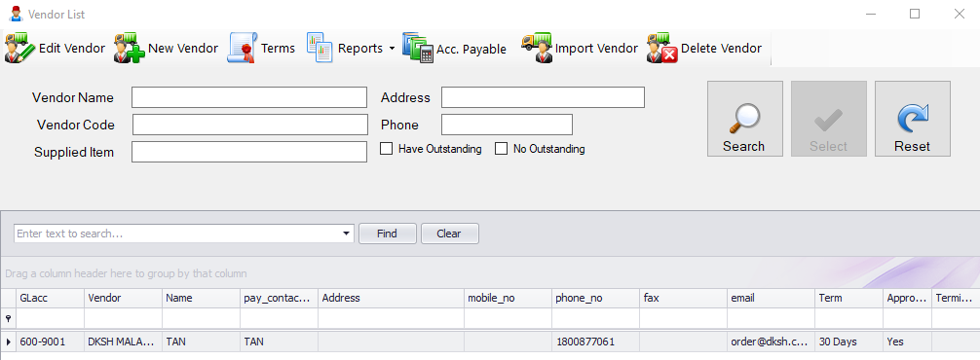This screenshot has height=360, width=980.
Task: Tick the No Outstanding checkbox
Action: point(502,149)
